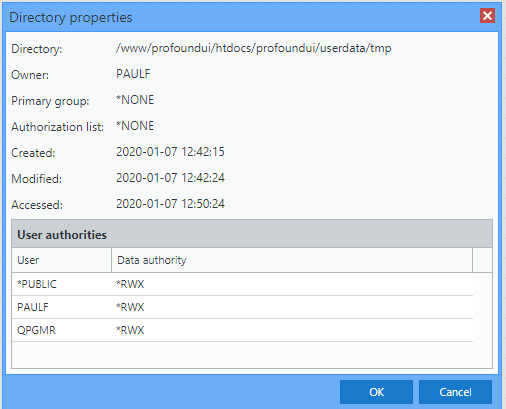Image resolution: width=506 pixels, height=409 pixels.
Task: Click *RWX authority in the PAULF row
Action: (x=130, y=307)
